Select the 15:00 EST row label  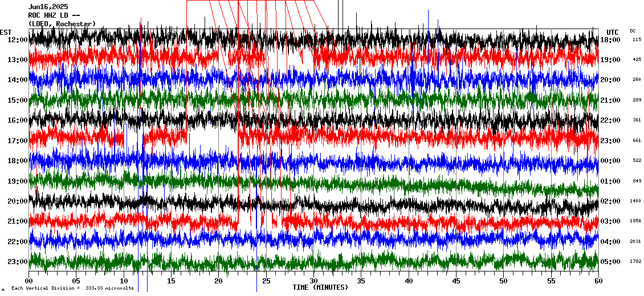[17, 100]
